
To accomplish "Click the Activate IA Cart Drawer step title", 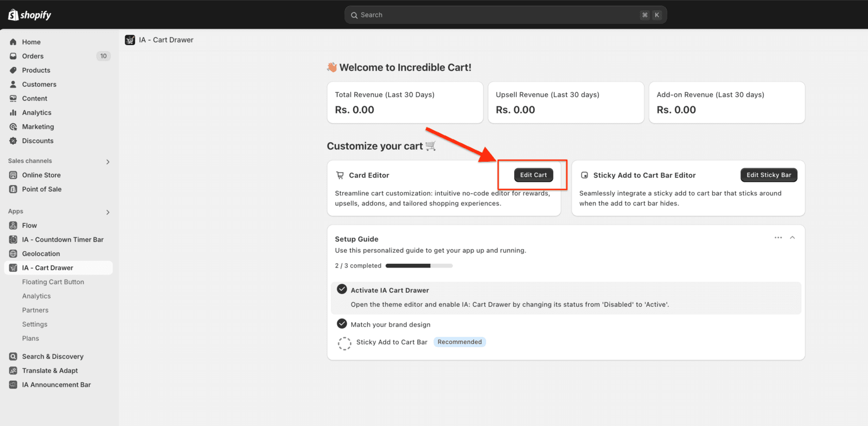I will point(390,290).
